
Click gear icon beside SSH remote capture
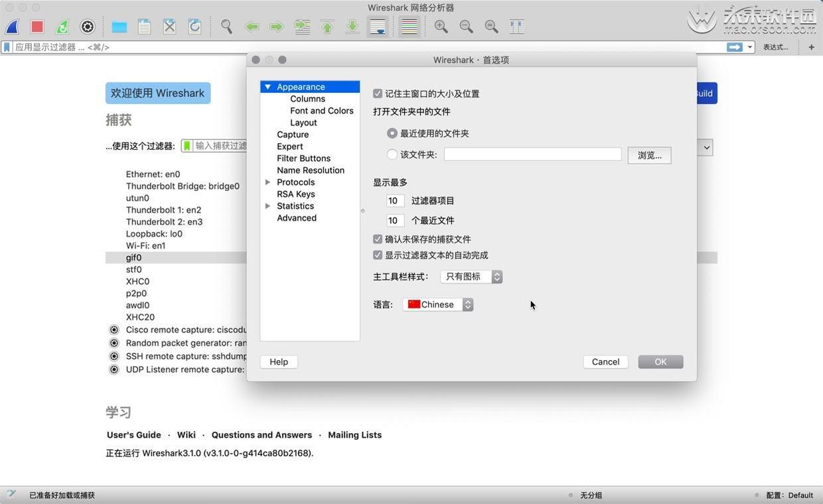point(114,356)
